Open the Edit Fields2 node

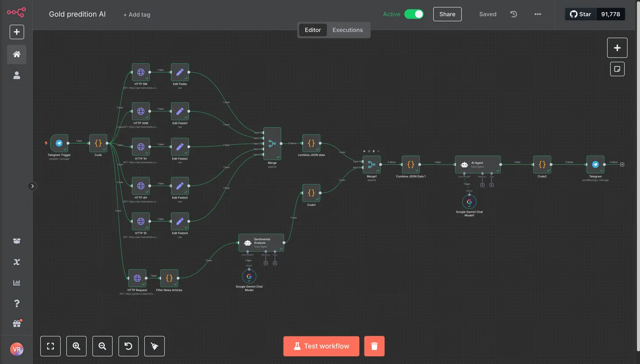tap(180, 147)
